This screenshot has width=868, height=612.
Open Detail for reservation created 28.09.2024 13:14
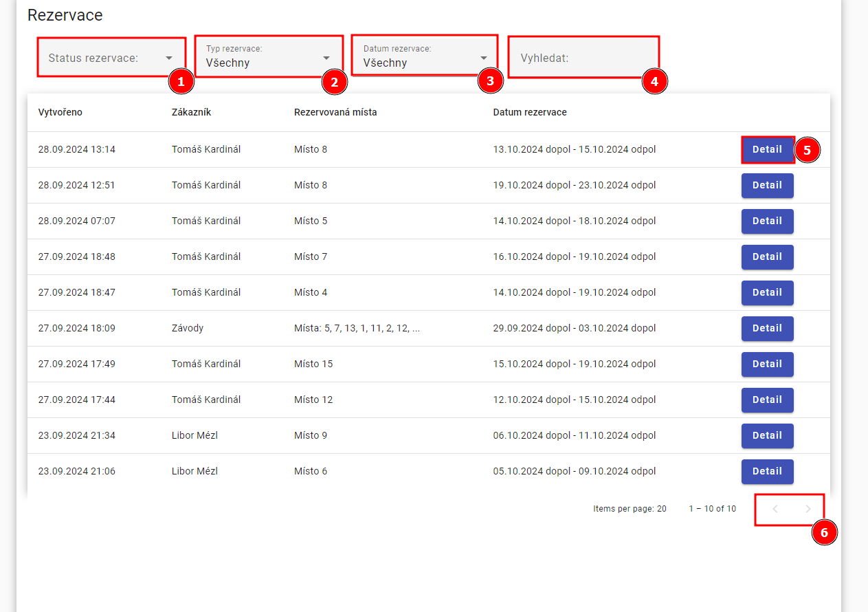click(767, 149)
